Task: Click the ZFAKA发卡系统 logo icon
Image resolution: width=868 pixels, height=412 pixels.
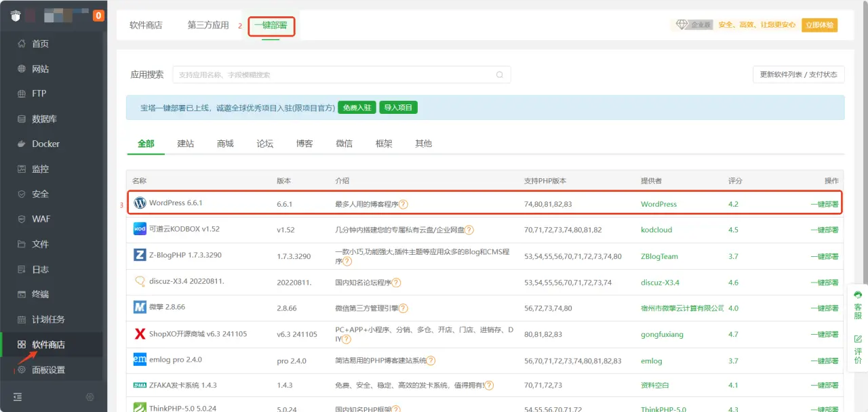Action: click(140, 386)
